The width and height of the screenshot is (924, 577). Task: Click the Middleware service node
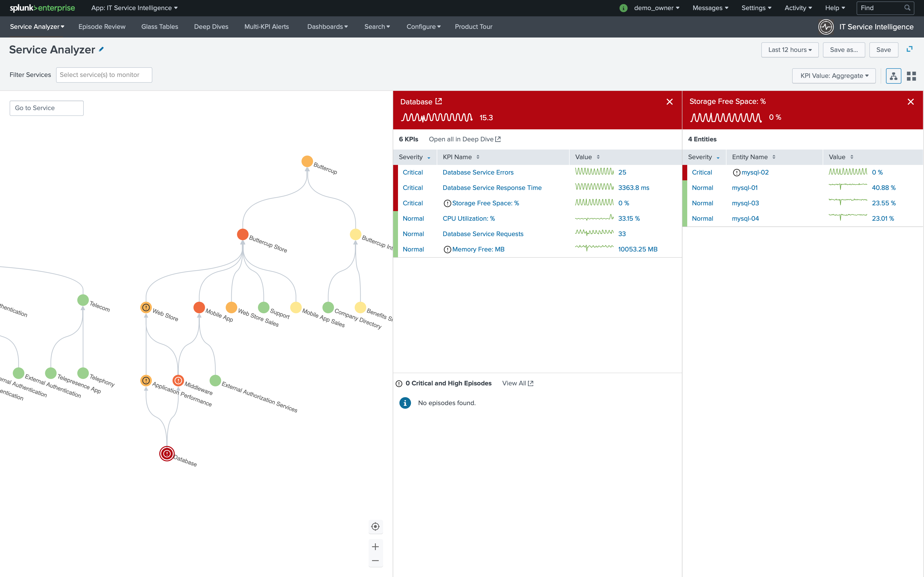[x=178, y=381]
